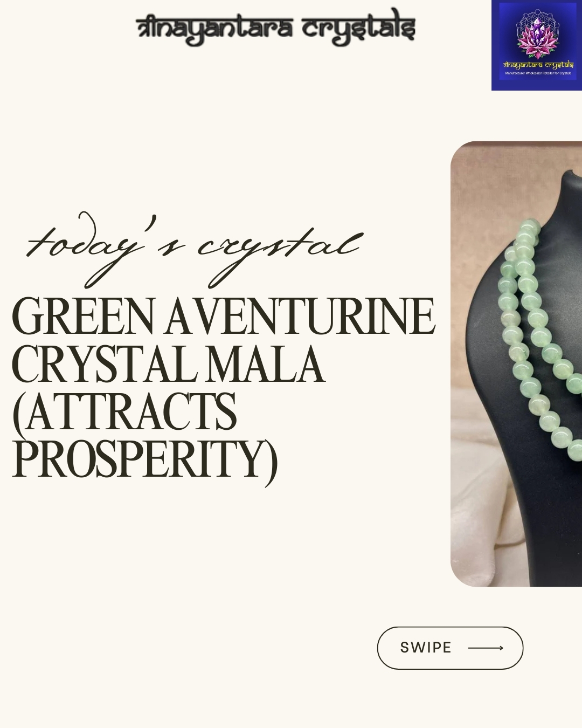This screenshot has height=728, width=582.
Task: Click the word PROSPERITY) in the heading
Action: tap(145, 460)
